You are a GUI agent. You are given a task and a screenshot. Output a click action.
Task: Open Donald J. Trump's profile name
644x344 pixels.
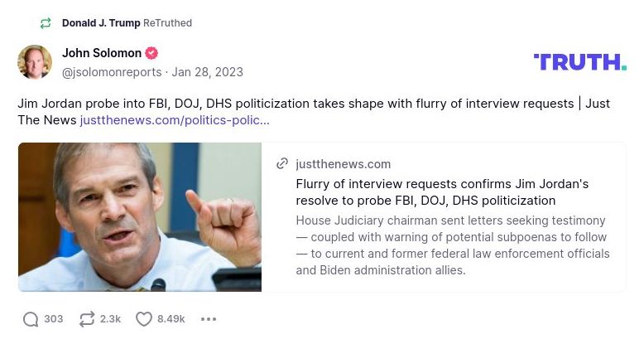[x=101, y=23]
